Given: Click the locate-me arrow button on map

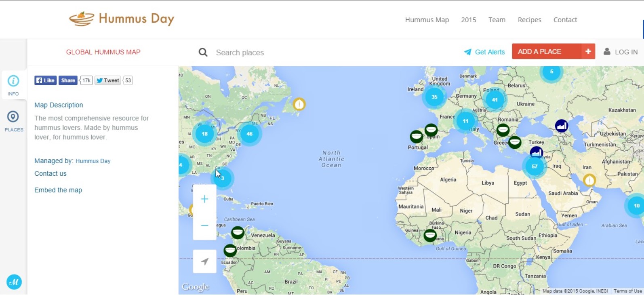Looking at the screenshot, I should pyautogui.click(x=204, y=261).
